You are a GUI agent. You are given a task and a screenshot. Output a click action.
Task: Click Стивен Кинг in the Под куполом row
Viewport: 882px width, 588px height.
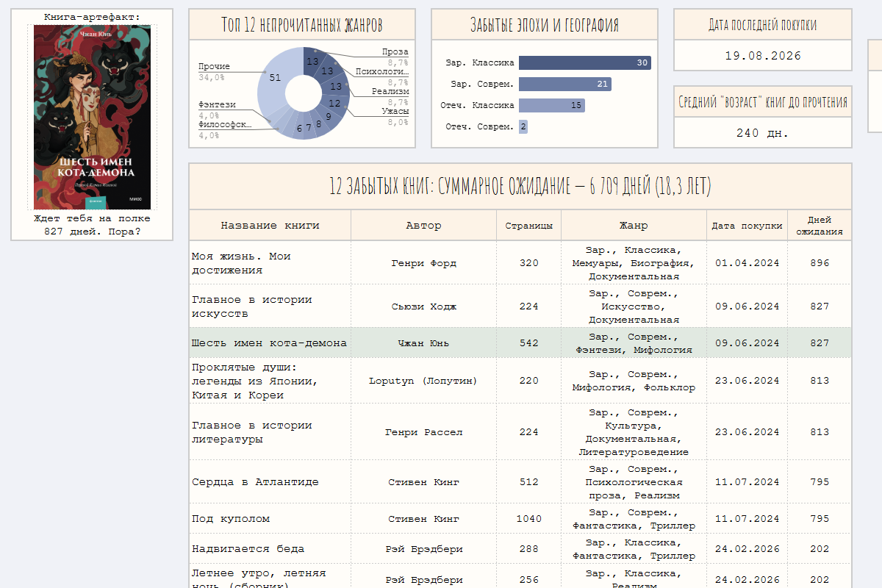click(424, 519)
